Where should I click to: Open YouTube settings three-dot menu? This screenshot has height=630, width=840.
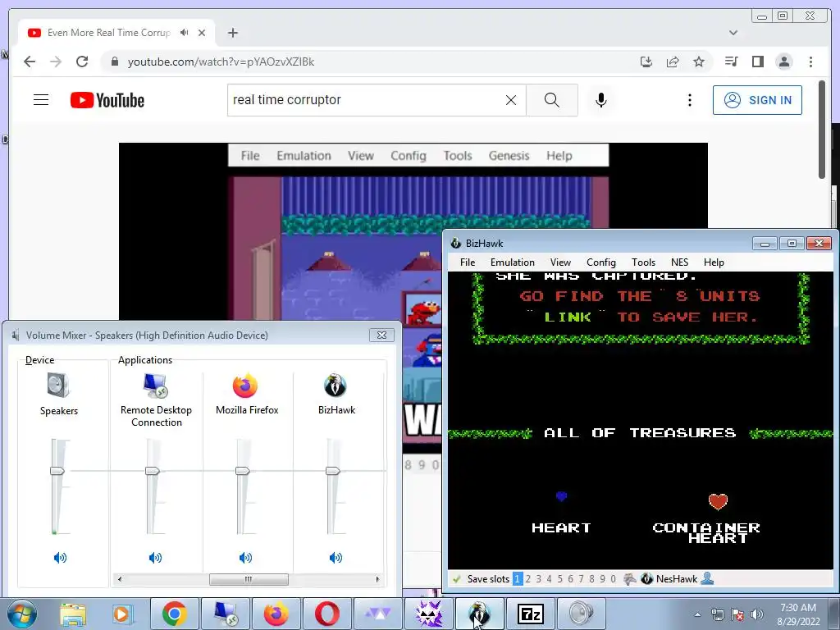pyautogui.click(x=689, y=99)
